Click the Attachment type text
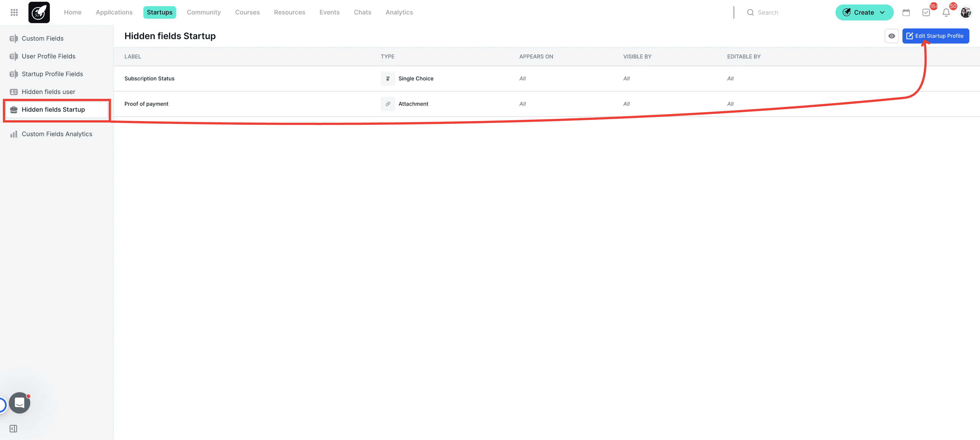 pos(413,104)
